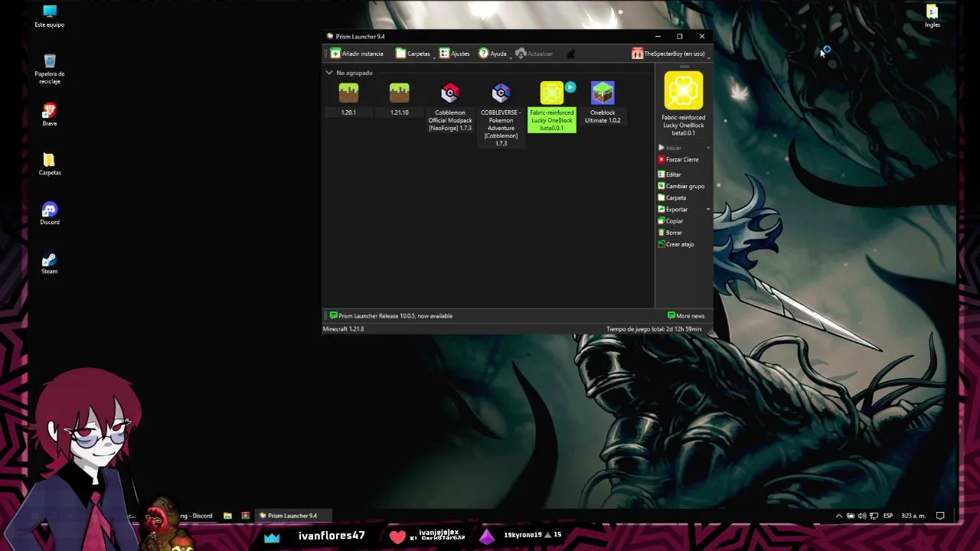980x551 pixels.
Task: Select Cobblemon Official Modpack instance icon
Action: (450, 93)
